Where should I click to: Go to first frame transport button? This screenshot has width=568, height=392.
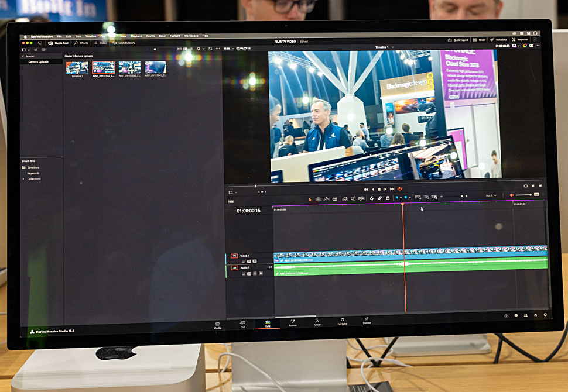point(366,190)
